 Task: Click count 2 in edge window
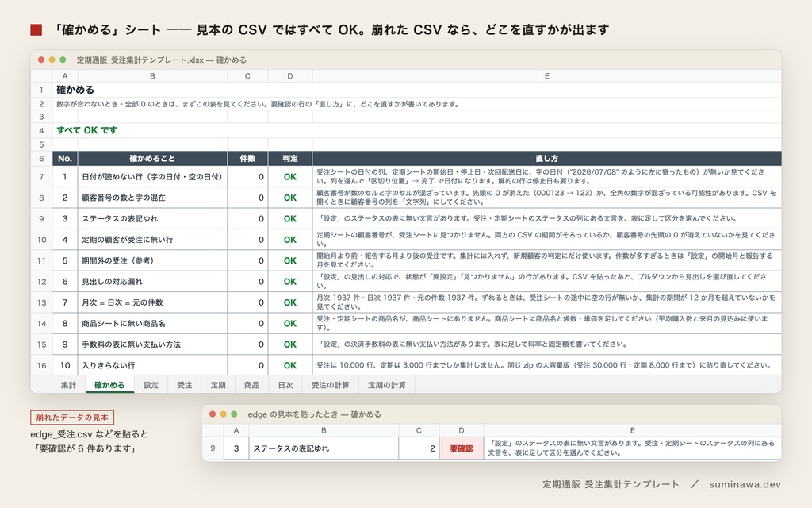pyautogui.click(x=419, y=448)
